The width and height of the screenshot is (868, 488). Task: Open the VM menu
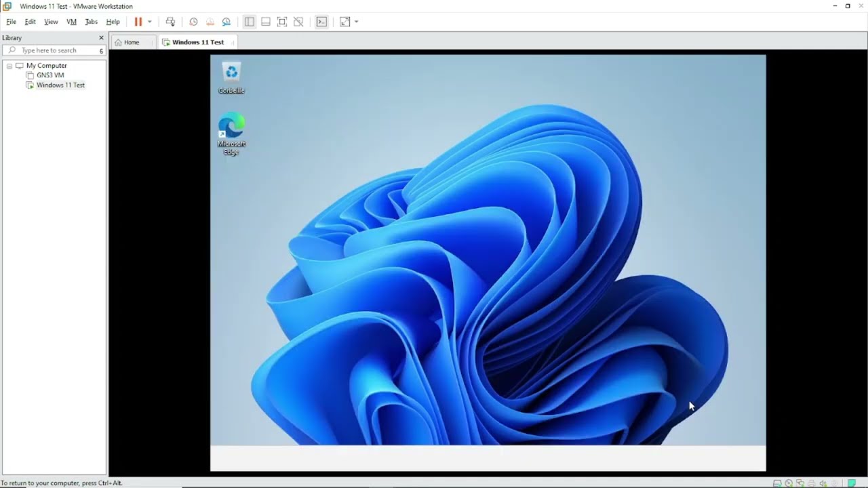[71, 22]
